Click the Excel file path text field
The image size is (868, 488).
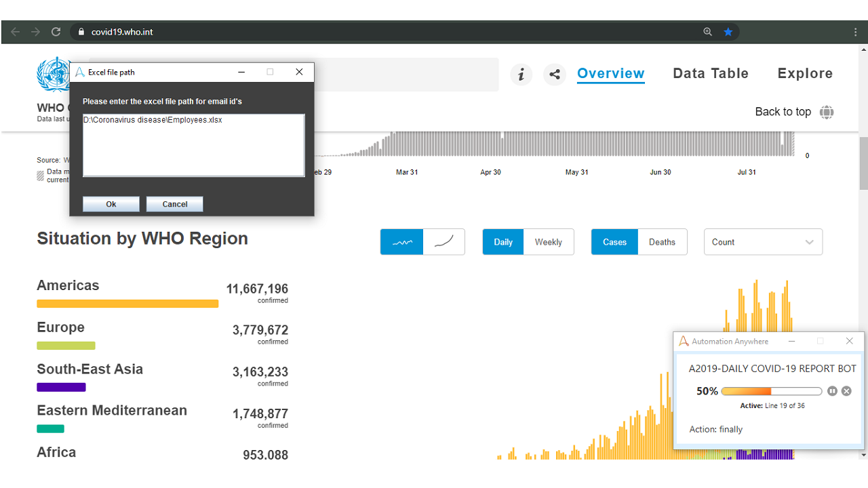point(193,145)
